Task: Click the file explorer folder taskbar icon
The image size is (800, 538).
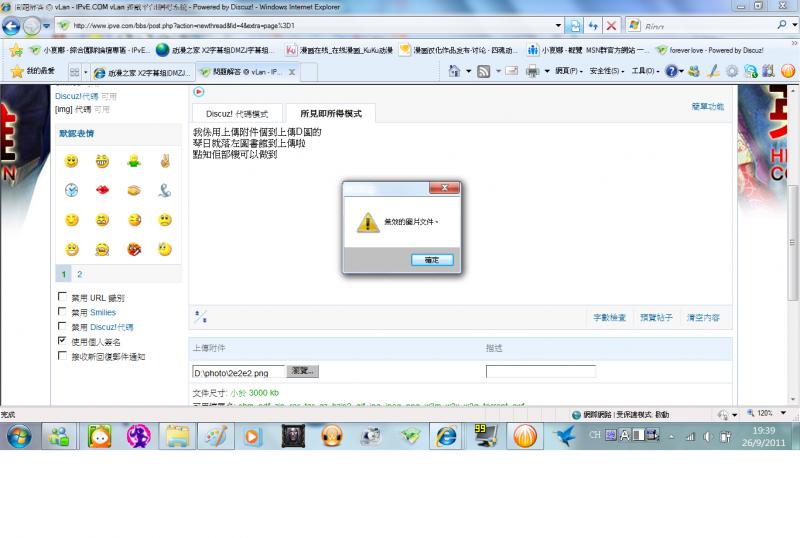Action: pyautogui.click(x=177, y=436)
